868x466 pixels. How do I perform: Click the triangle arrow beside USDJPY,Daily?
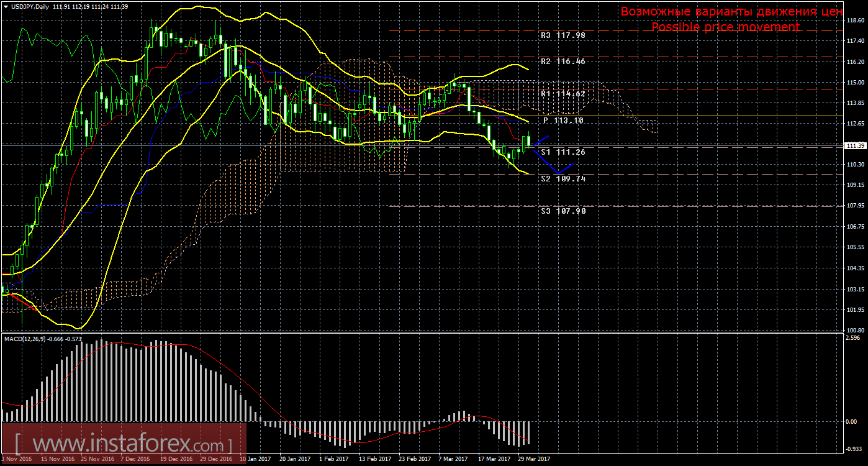(x=6, y=6)
